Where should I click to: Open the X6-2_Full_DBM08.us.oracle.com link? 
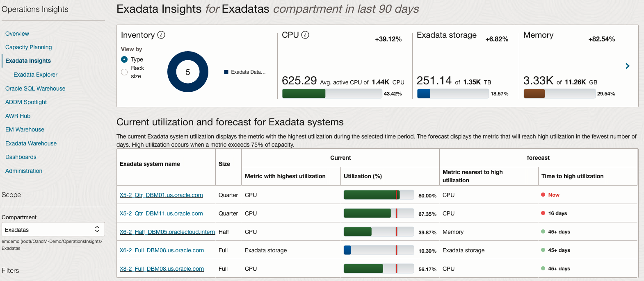point(162,250)
